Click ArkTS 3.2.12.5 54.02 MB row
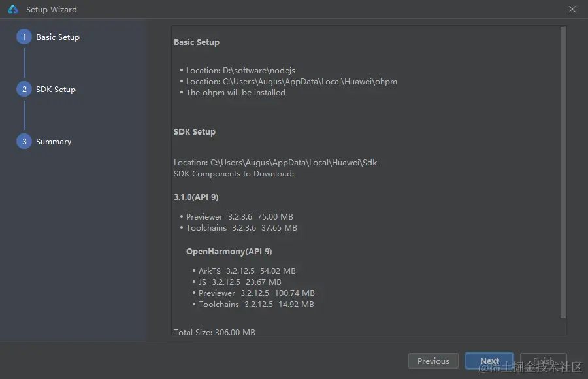The width and height of the screenshot is (588, 379). pos(247,271)
